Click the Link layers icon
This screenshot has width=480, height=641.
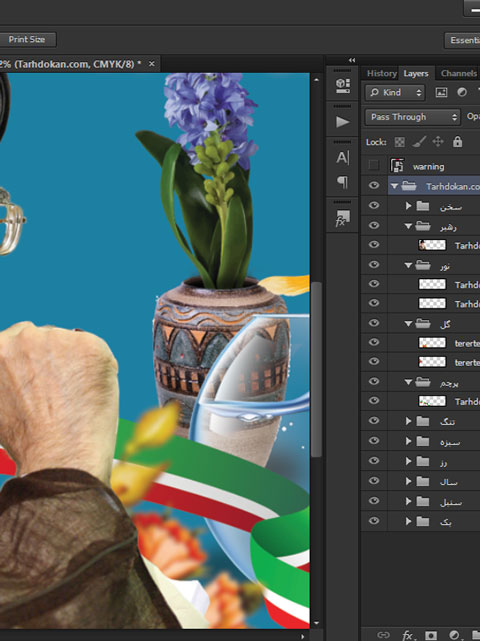[x=383, y=635]
